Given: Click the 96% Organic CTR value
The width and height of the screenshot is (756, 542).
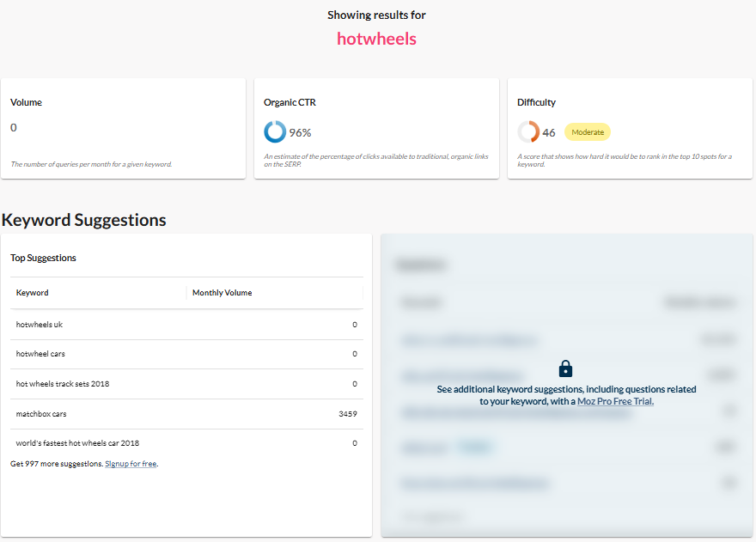Looking at the screenshot, I should (300, 132).
